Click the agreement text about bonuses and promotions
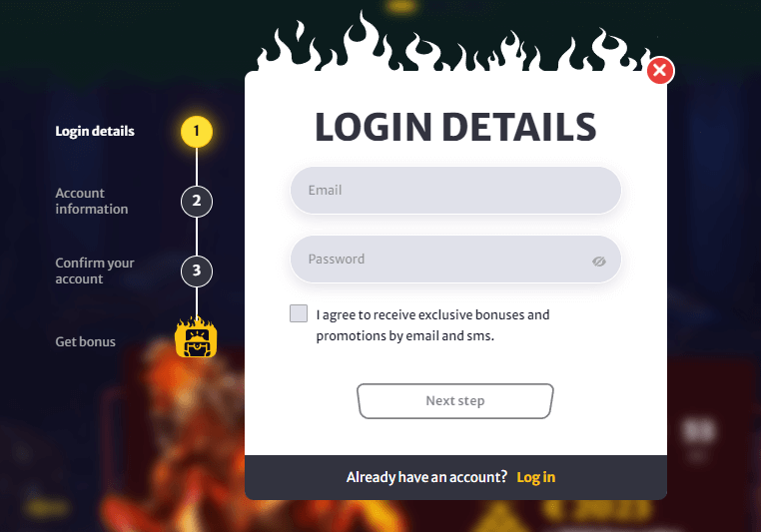Screen dimensions: 761x532 point(432,325)
